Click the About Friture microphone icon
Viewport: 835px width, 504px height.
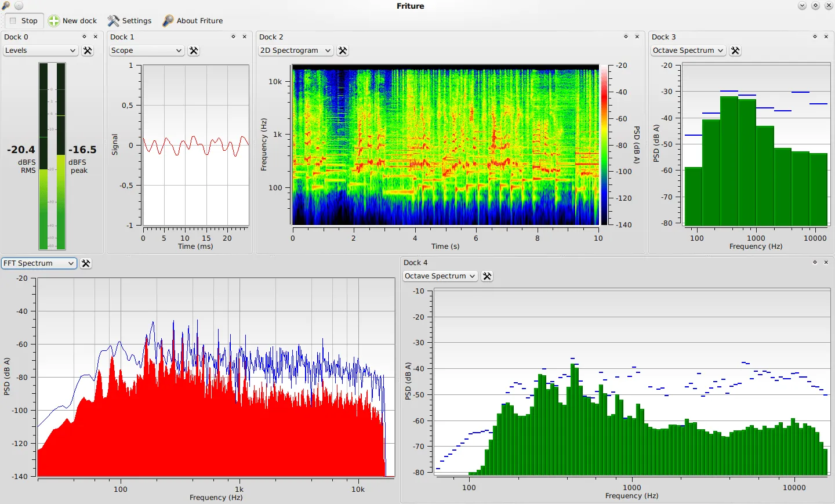coord(168,20)
